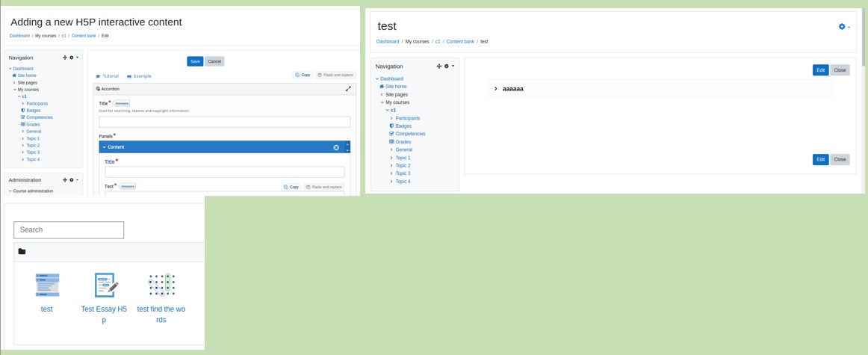Click the Copy button next to Paste and replace above the Accordion editor

pos(303,75)
